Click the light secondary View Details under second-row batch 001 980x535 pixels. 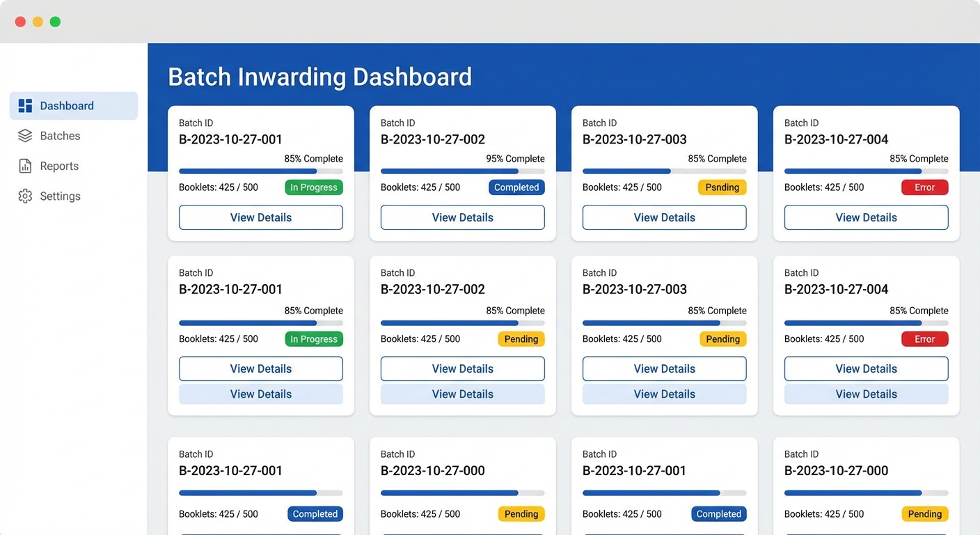pos(260,394)
